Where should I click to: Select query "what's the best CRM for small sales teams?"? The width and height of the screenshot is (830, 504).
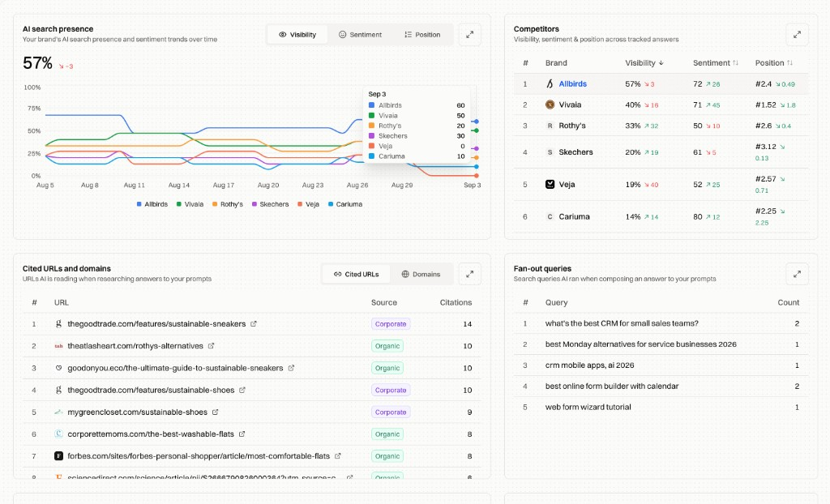(622, 323)
